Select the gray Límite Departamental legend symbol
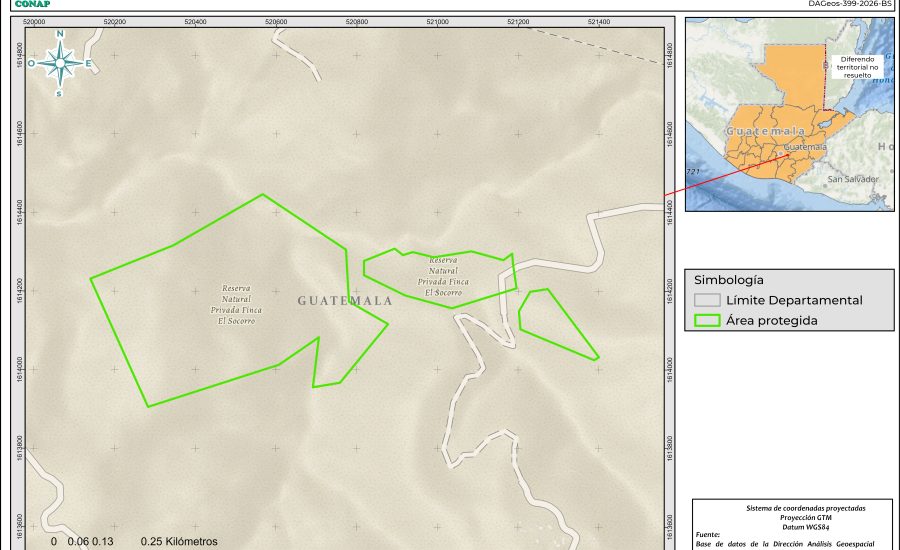The image size is (900, 550). click(708, 300)
